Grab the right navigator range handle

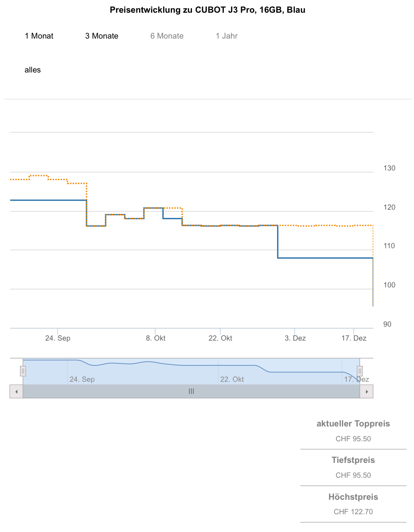pyautogui.click(x=359, y=371)
